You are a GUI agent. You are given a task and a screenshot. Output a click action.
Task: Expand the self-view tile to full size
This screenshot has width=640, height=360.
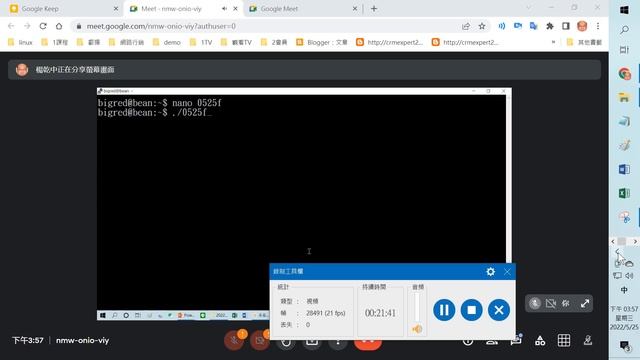pyautogui.click(x=584, y=303)
